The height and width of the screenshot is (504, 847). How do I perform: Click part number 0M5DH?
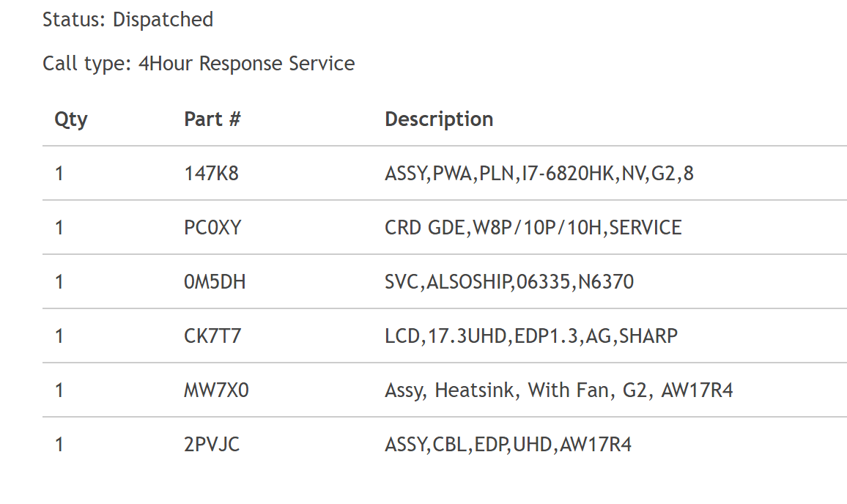pos(215,282)
